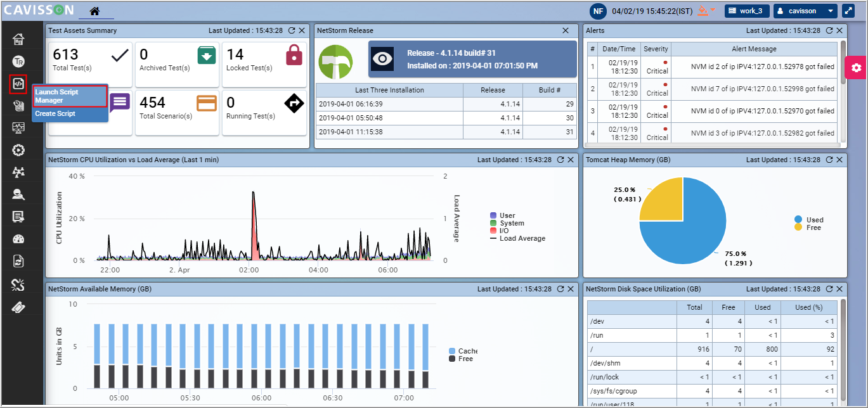Open the 14 Locked Test(s) tile
This screenshot has width=868, height=408.
(x=264, y=65)
